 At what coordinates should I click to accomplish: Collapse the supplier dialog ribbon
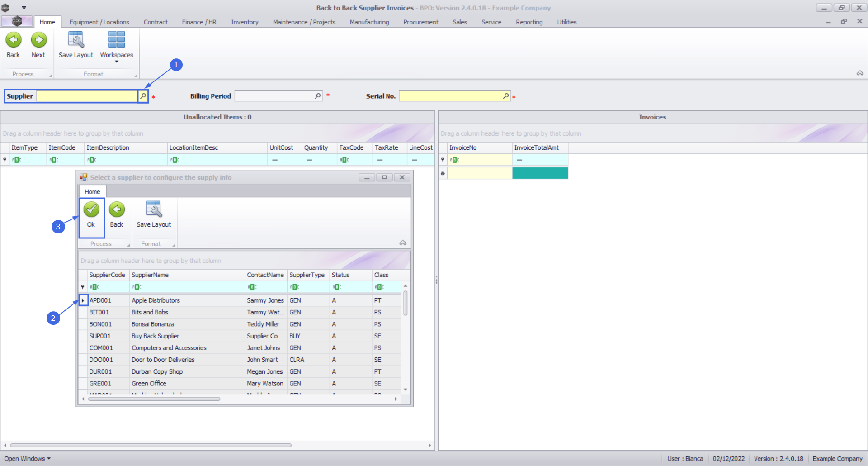[403, 243]
